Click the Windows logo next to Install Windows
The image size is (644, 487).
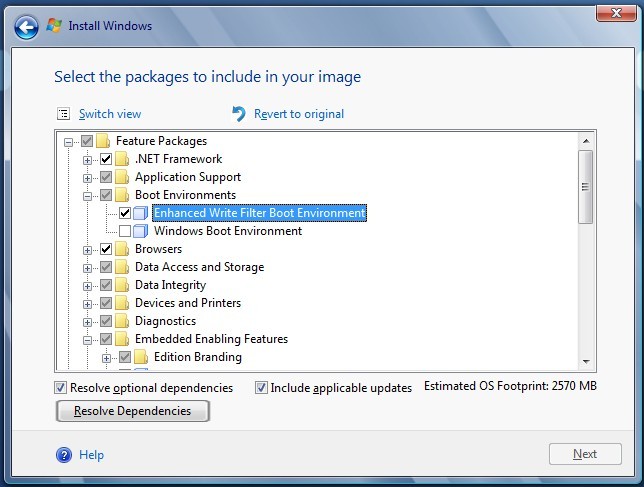[54, 25]
